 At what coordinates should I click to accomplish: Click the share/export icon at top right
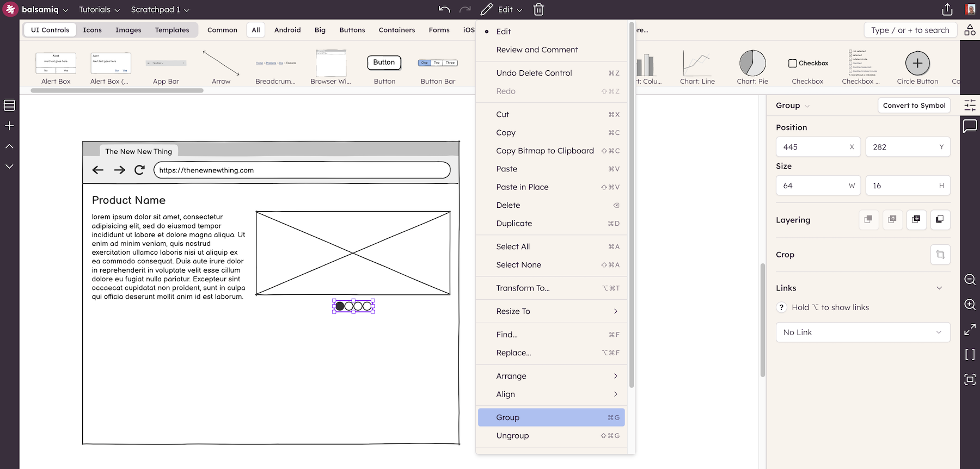coord(947,9)
